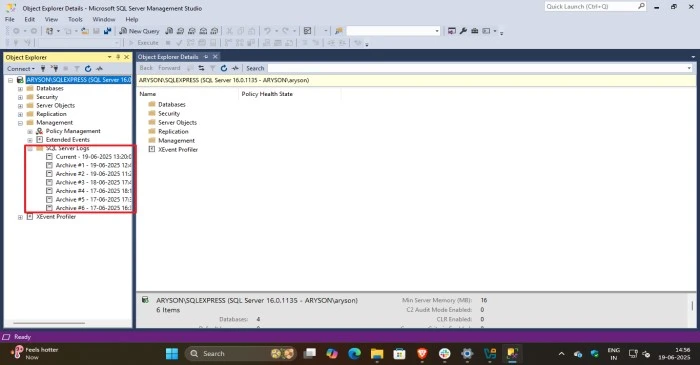Select the Object Explorer Details tab
Image resolution: width=700 pixels, height=365 pixels.
[x=168, y=57]
